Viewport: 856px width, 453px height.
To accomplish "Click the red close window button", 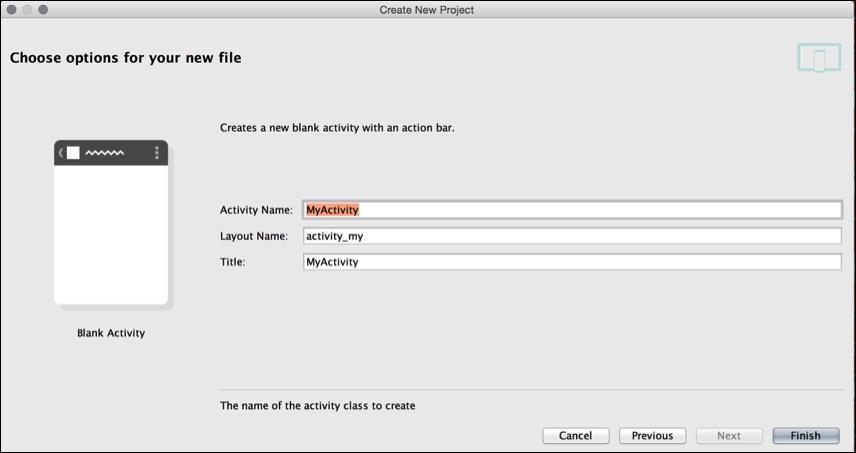I will coord(11,10).
